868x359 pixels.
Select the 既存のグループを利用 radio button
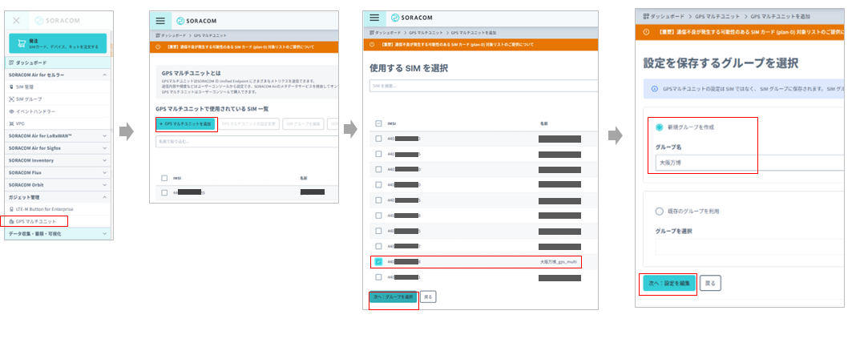click(x=659, y=211)
